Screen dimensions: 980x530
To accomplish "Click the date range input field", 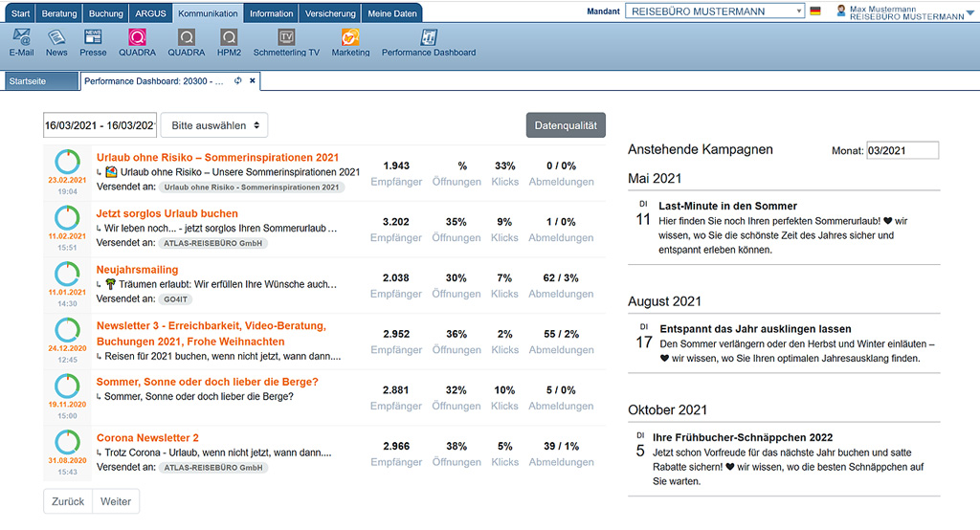I will point(100,125).
